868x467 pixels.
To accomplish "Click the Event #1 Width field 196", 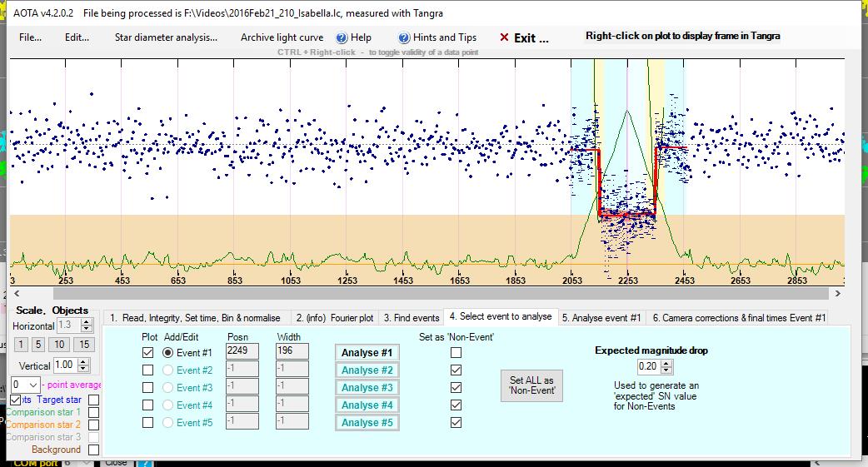I will point(292,350).
